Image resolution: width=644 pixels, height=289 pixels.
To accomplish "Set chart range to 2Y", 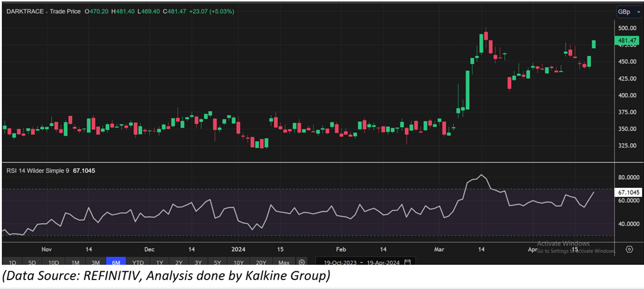I will point(179,262).
